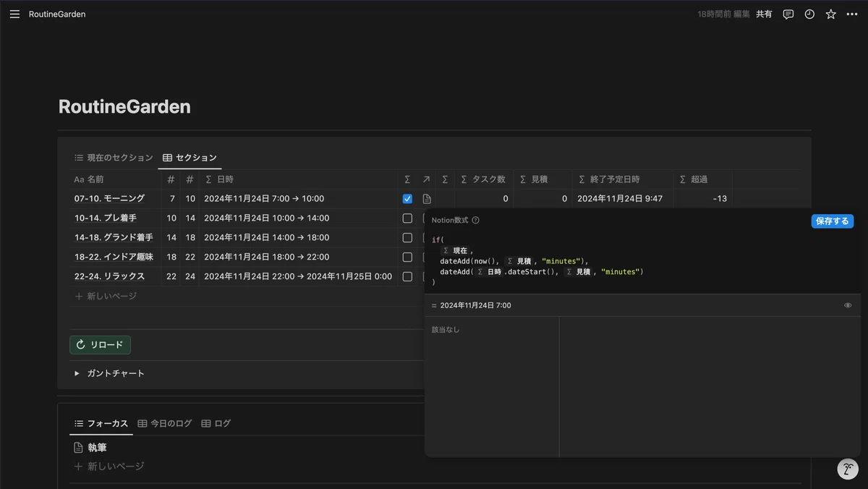Check the checkbox in 10-14. プレ着手 row

[x=407, y=218]
